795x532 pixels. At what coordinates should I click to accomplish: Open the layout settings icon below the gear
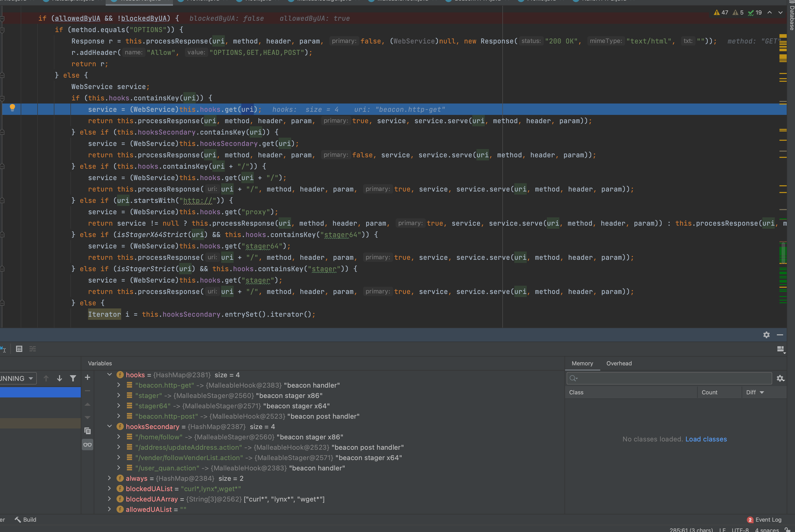click(x=780, y=349)
